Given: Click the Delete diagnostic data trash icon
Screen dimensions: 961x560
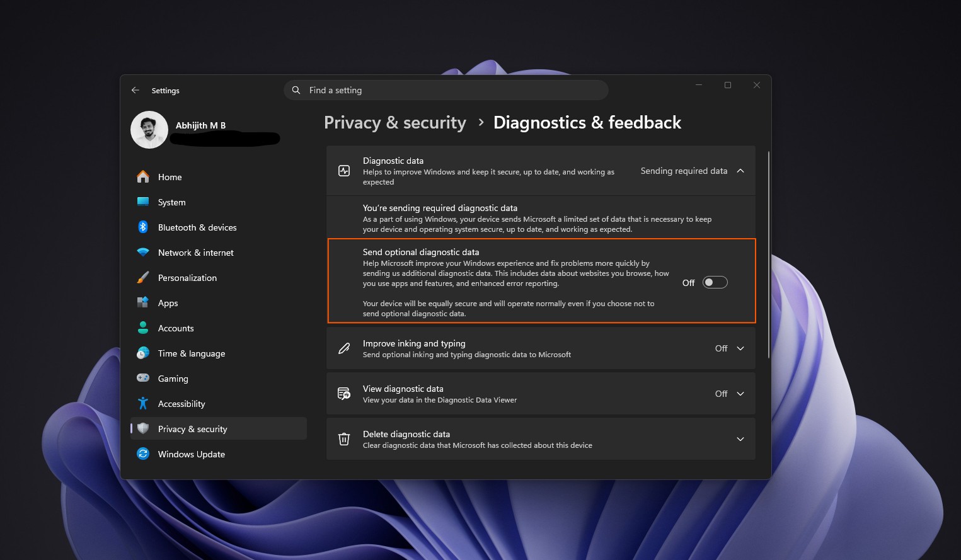Looking at the screenshot, I should 344,439.
